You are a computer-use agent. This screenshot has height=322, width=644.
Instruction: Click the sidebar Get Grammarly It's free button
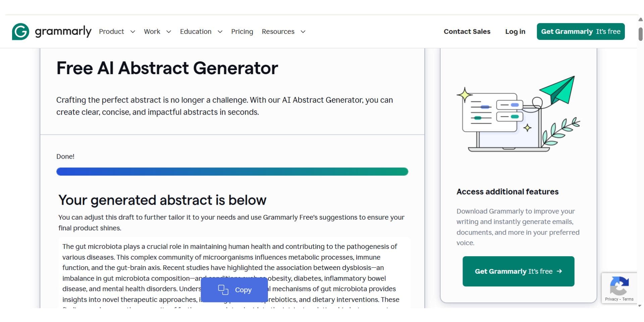pyautogui.click(x=518, y=271)
